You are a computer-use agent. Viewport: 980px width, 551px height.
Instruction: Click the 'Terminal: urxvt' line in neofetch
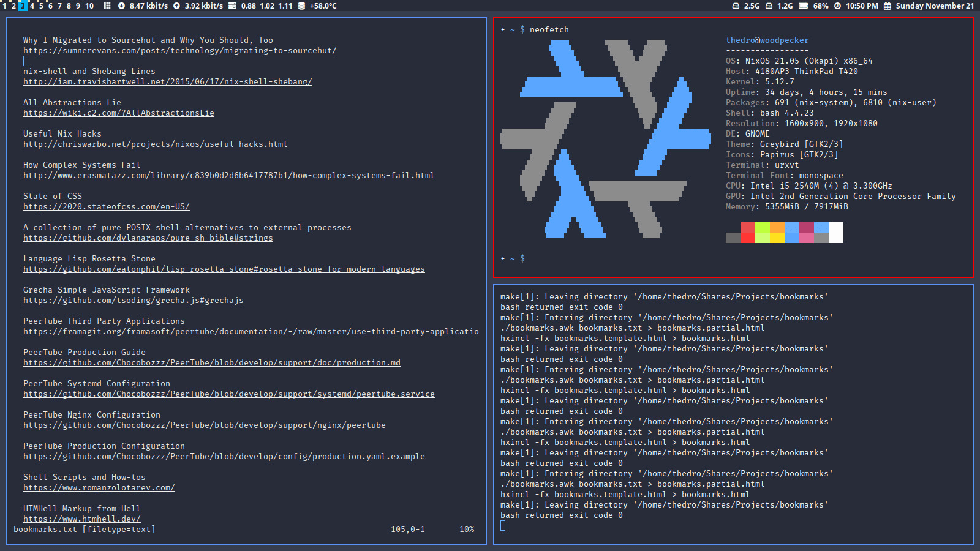click(763, 165)
